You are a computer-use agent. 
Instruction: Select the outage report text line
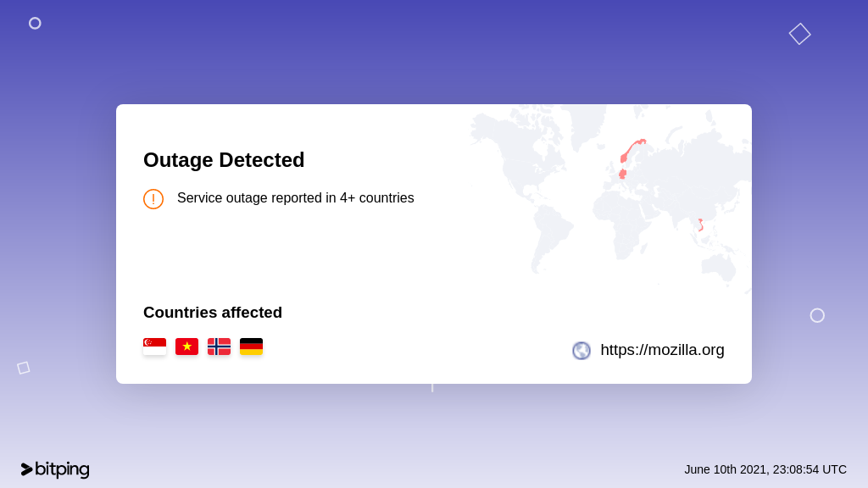pyautogui.click(x=295, y=198)
